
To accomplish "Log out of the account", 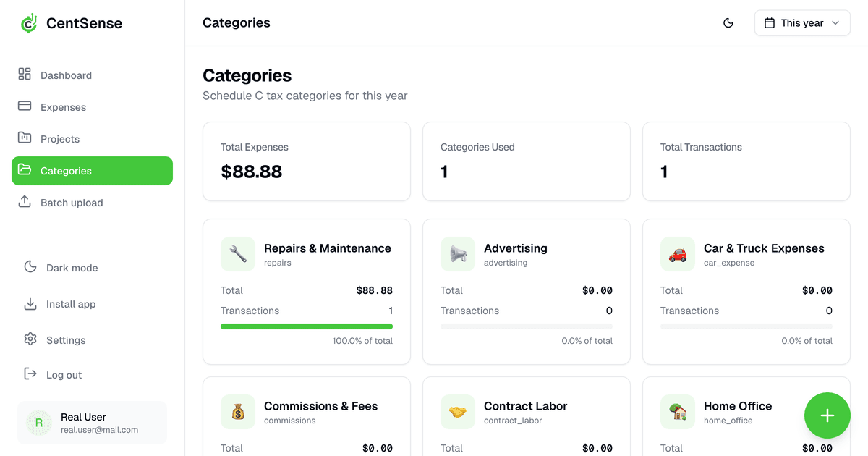I will tap(63, 375).
